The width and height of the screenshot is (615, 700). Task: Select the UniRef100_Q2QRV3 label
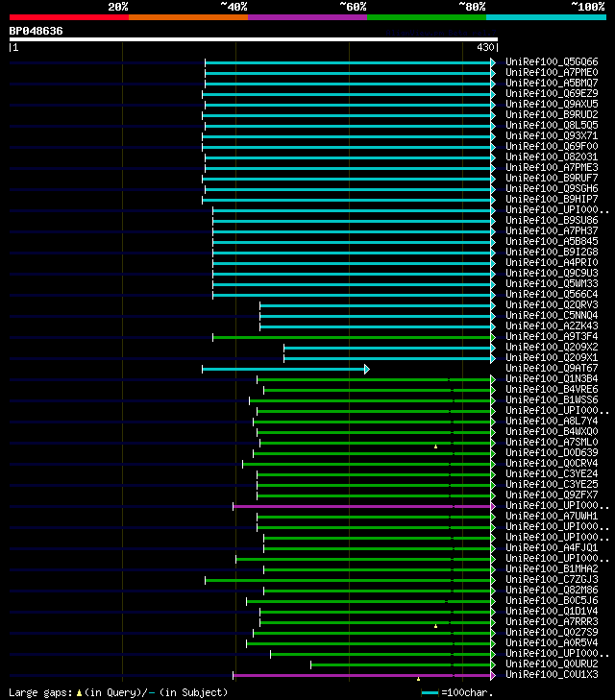[552, 305]
